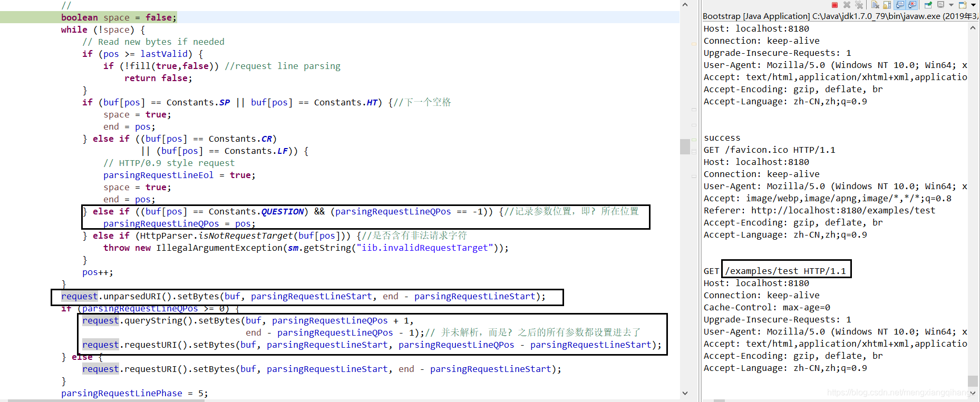Click the 'parsingRequestLinePhase = 5;' line
980x402 pixels.
pyautogui.click(x=134, y=393)
